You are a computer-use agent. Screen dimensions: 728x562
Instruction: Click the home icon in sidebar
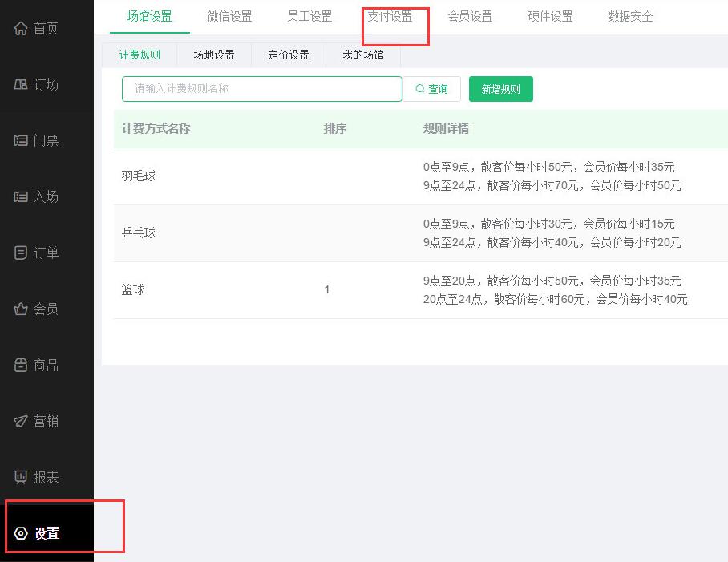click(x=22, y=29)
